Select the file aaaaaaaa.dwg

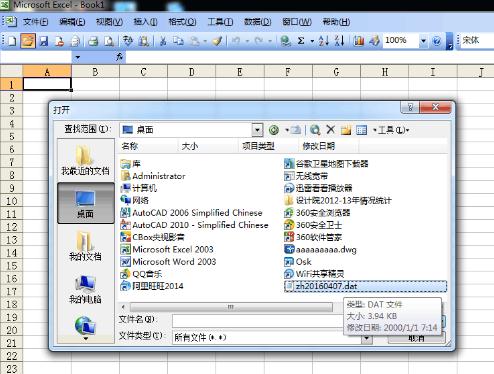(x=320, y=250)
